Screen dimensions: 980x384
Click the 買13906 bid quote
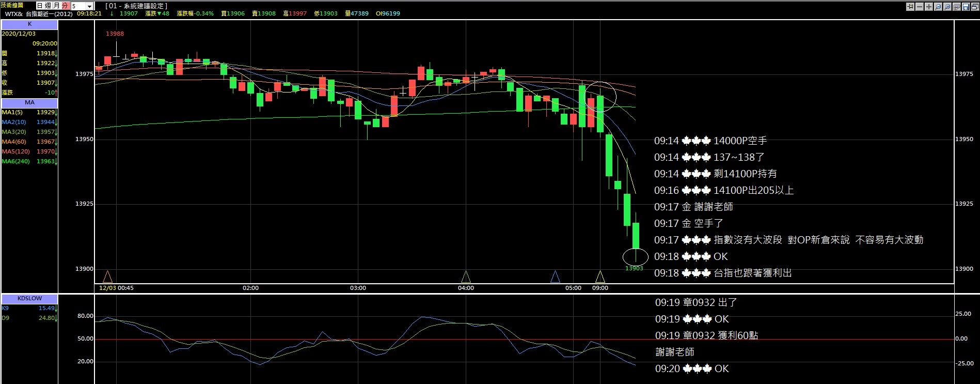coord(233,13)
